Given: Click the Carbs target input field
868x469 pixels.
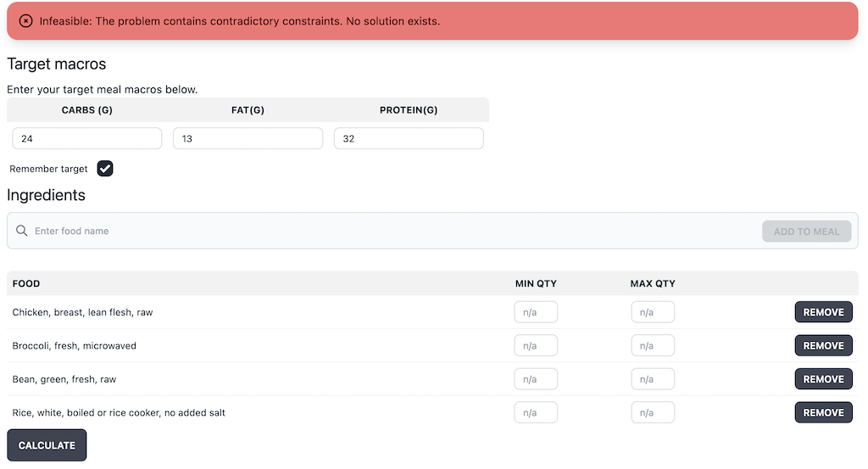Looking at the screenshot, I should point(86,138).
